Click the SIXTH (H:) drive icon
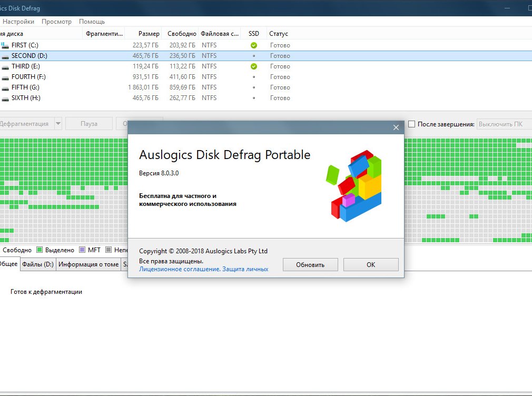 click(x=5, y=98)
